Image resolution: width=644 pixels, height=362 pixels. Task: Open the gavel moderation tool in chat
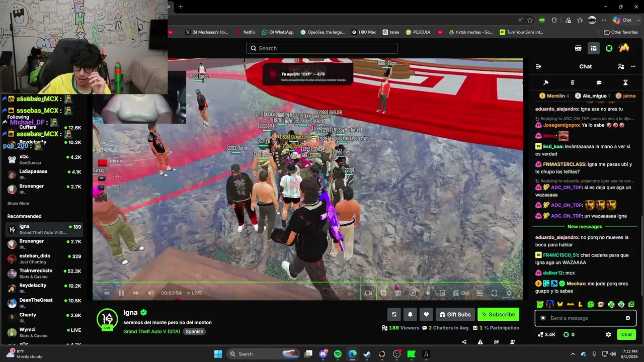point(546,82)
